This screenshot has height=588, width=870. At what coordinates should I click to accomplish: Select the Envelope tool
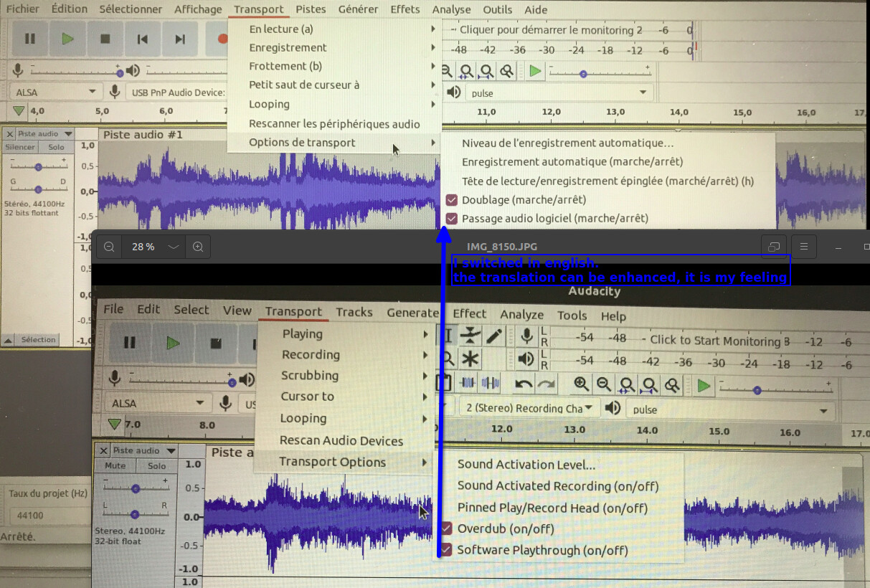(x=471, y=335)
